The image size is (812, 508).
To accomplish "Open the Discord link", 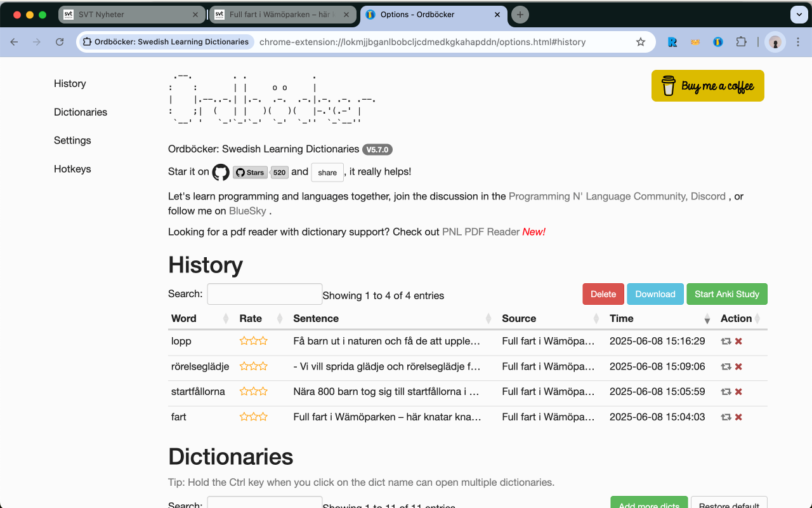I will [x=707, y=197].
